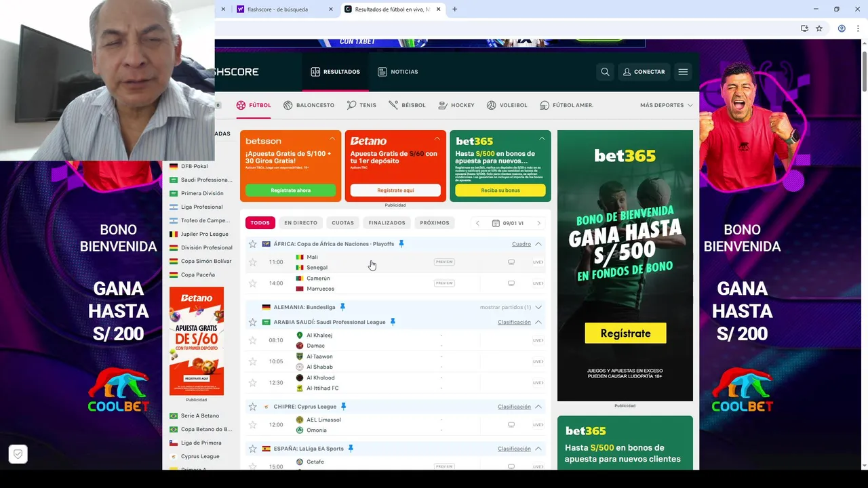Image resolution: width=868 pixels, height=488 pixels.
Task: Select the BALONCESTO sport tab
Action: point(309,105)
